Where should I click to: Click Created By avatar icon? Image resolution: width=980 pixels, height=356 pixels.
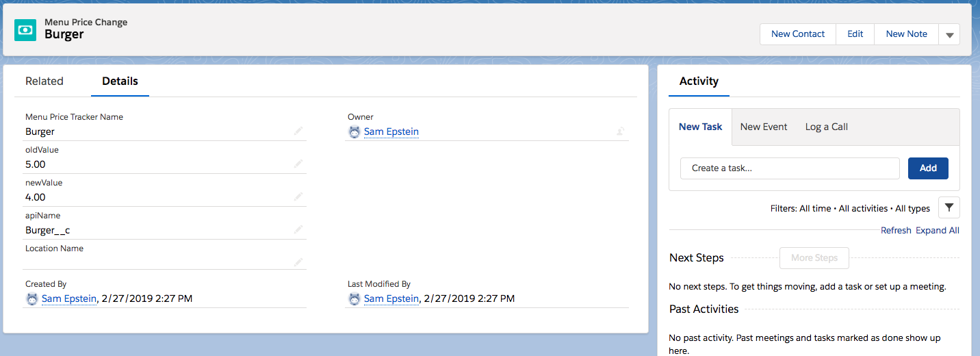click(x=31, y=298)
